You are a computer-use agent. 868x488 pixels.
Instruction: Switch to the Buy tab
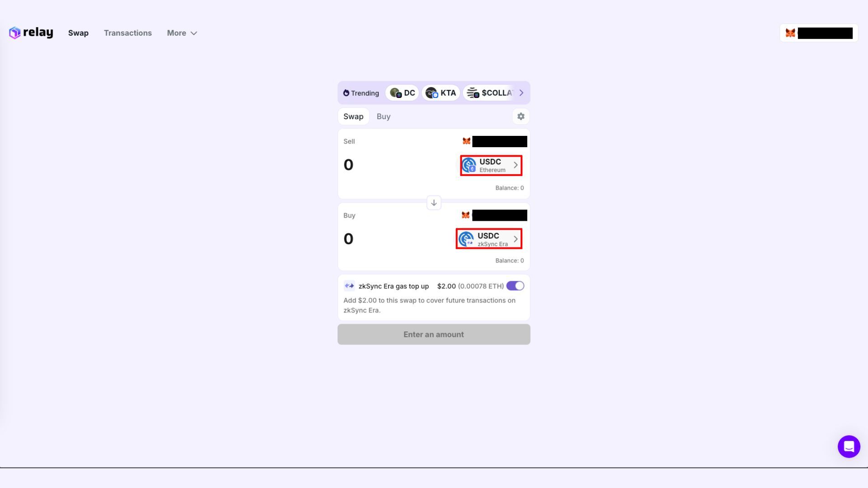[384, 116]
